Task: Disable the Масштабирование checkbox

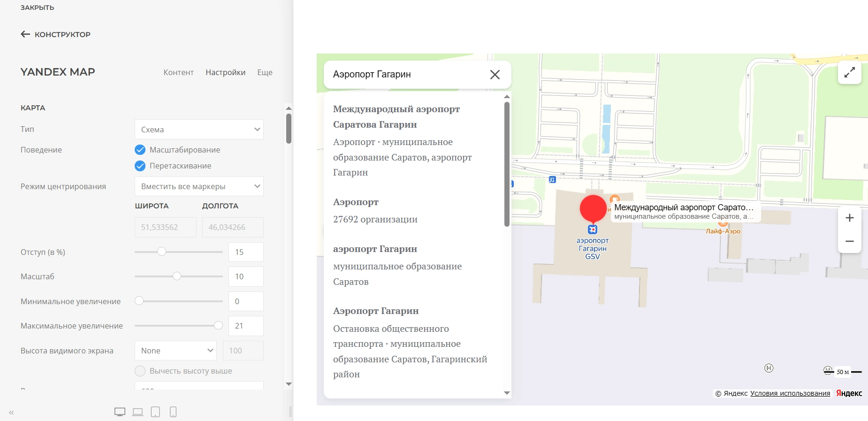Action: click(140, 150)
